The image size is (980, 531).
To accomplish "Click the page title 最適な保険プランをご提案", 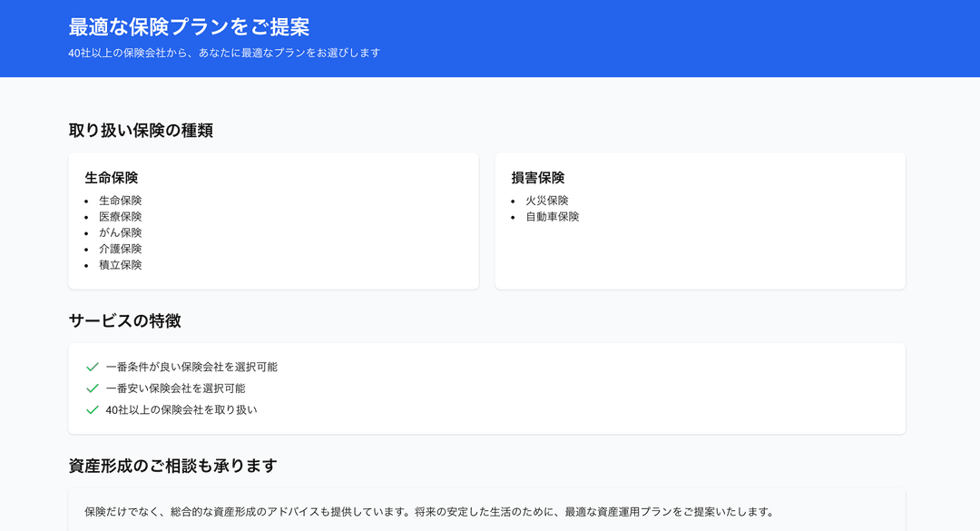I will (x=189, y=27).
